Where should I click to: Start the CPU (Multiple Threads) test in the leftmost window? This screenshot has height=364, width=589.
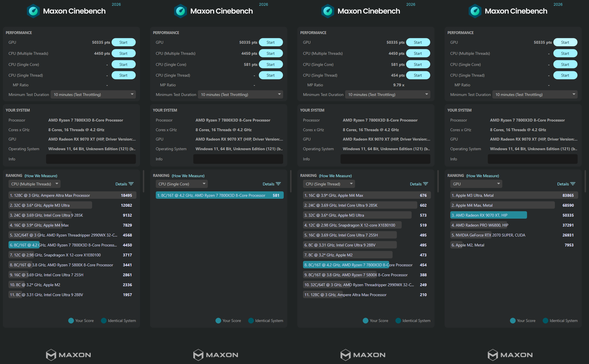pyautogui.click(x=123, y=53)
